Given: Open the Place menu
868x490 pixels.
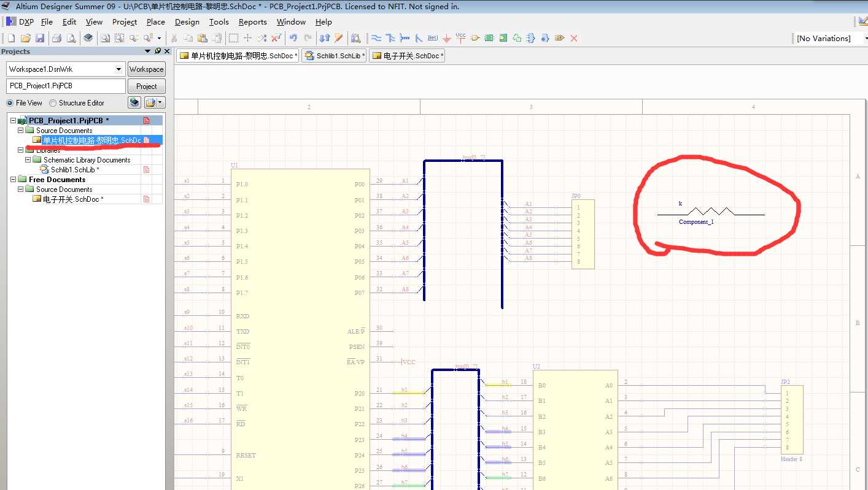Looking at the screenshot, I should 156,21.
